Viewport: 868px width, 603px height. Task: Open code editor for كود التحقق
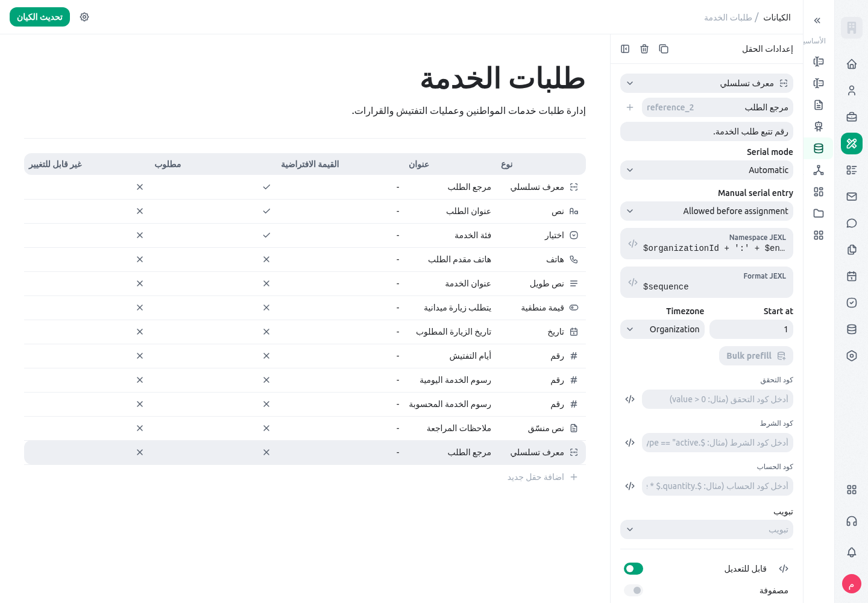pos(630,399)
